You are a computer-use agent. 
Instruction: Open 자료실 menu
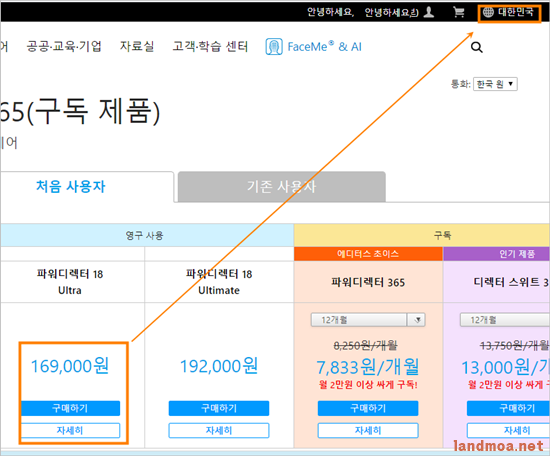[137, 46]
